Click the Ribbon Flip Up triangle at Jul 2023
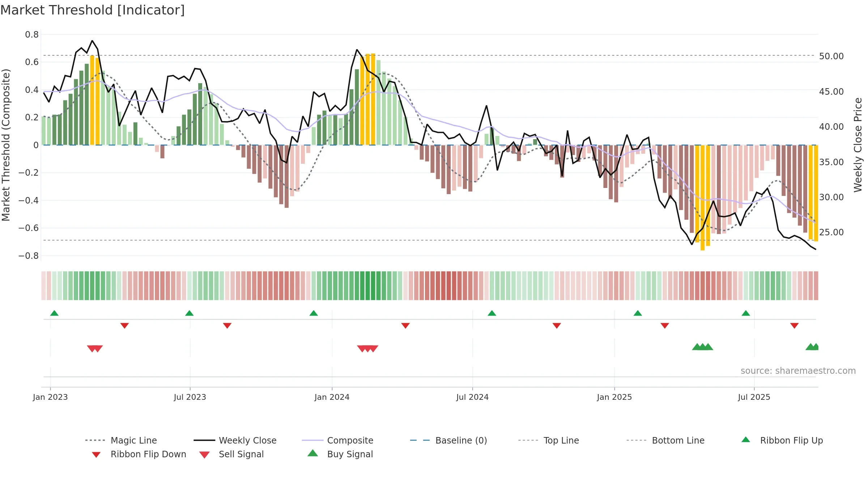Viewport: 868px width, 488px height. 189,313
